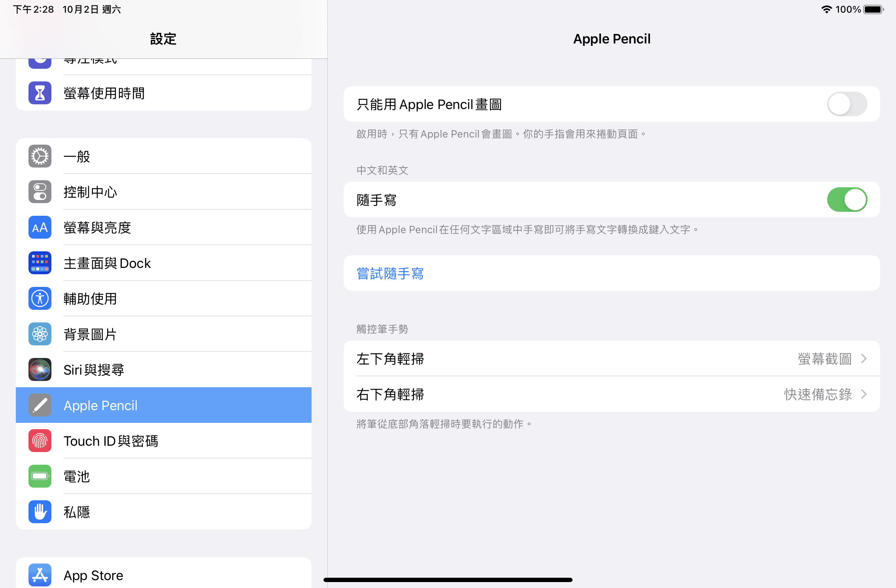
Task: Open 私隱 settings row
Action: [x=164, y=512]
